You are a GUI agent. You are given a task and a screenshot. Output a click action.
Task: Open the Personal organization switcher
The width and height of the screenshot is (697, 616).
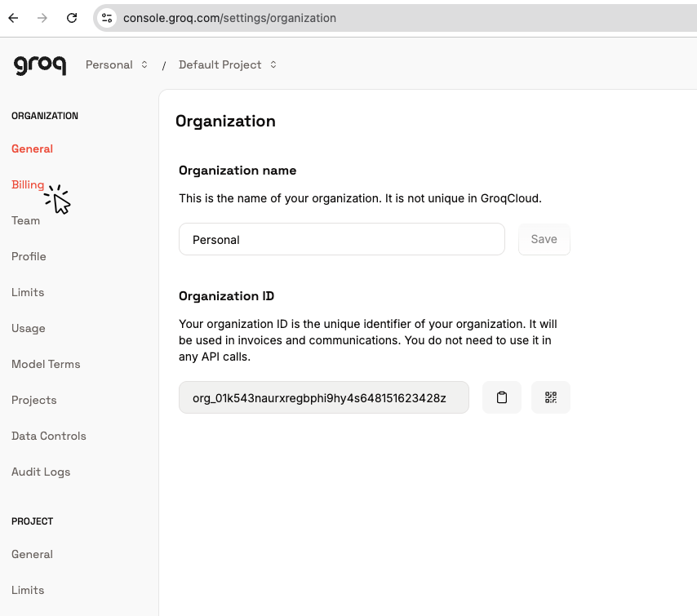click(x=117, y=65)
